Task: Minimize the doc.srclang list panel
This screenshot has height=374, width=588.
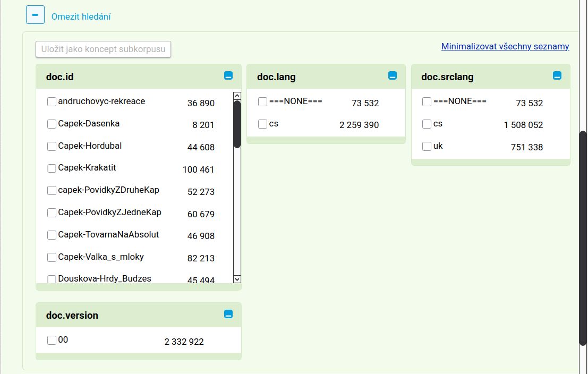Action: point(557,76)
